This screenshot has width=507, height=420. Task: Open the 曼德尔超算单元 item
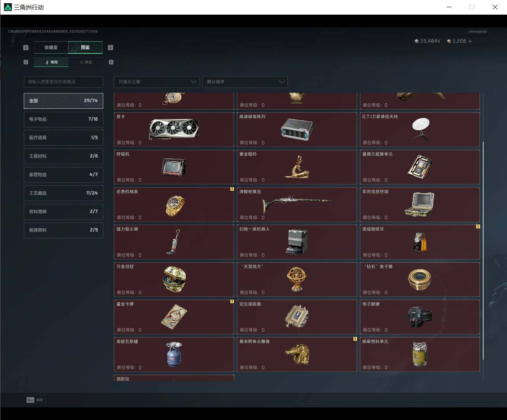[x=420, y=167]
